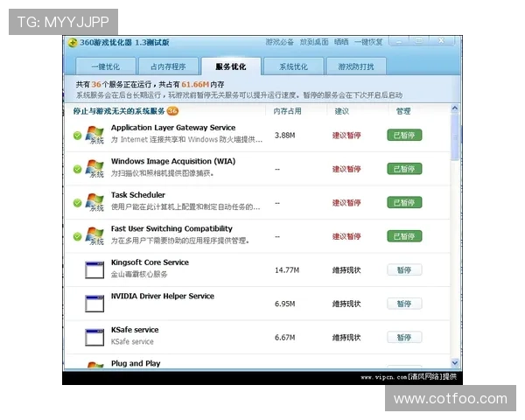This screenshot has height=420, width=525.
Task: Click 停止与游戏无关的系统服务 section heading
Action: pos(119,111)
